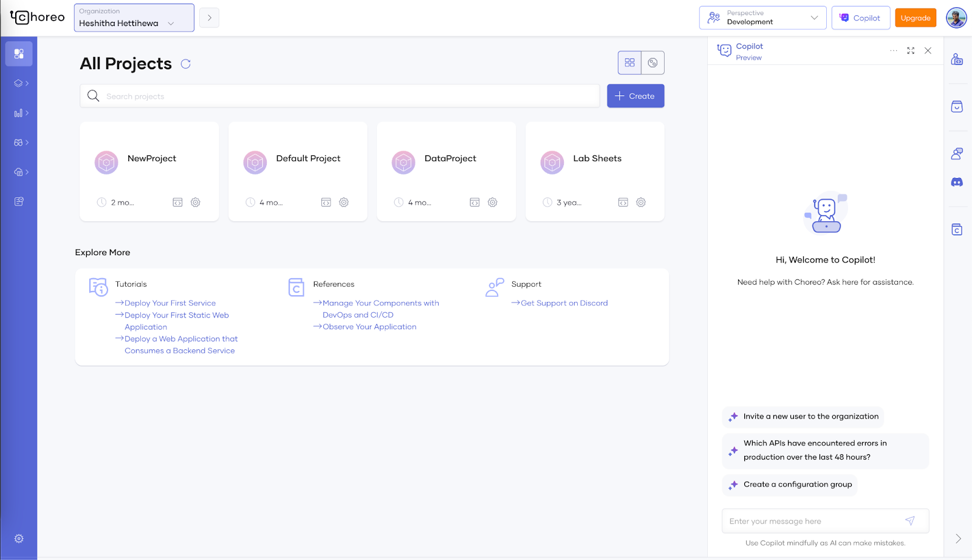Open Copilot overflow menu with three dots
Screen dimensions: 972x560
[893, 50]
